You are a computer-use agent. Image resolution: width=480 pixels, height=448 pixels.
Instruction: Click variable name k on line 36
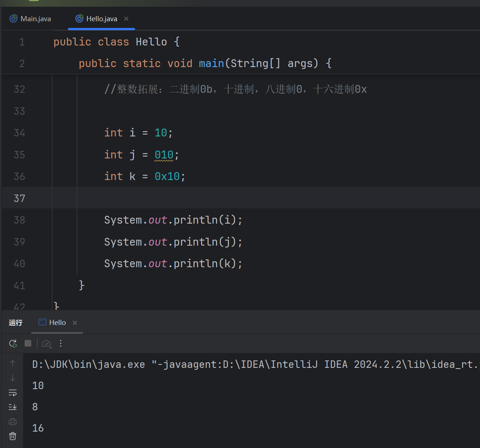click(132, 176)
